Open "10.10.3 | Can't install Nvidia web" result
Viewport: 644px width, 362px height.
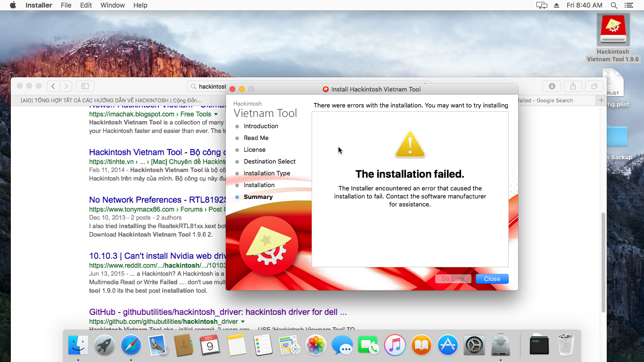[157, 256]
